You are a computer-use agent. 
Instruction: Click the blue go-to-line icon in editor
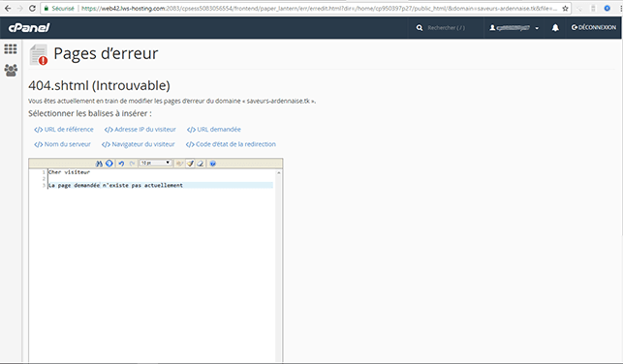(x=109, y=164)
